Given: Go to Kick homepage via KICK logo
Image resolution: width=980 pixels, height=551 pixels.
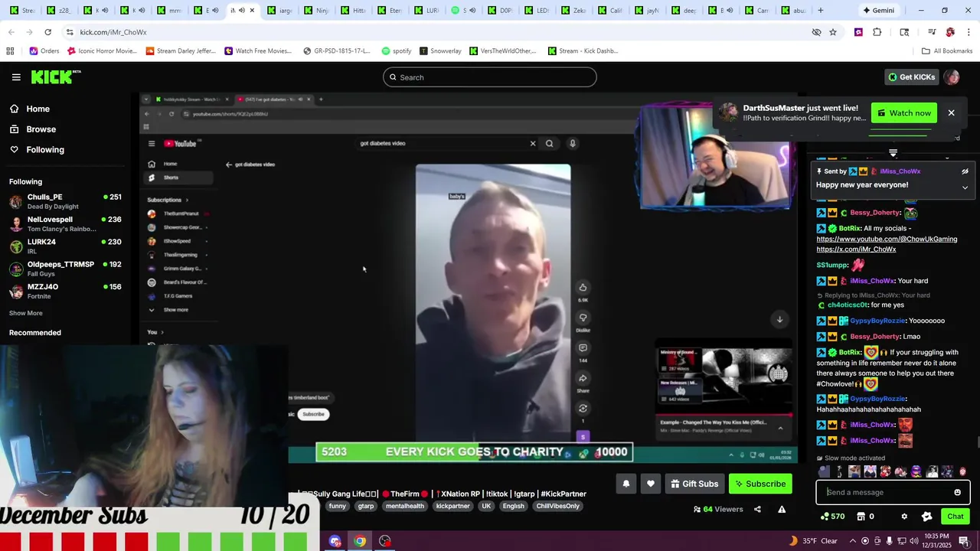Looking at the screenshot, I should (55, 77).
